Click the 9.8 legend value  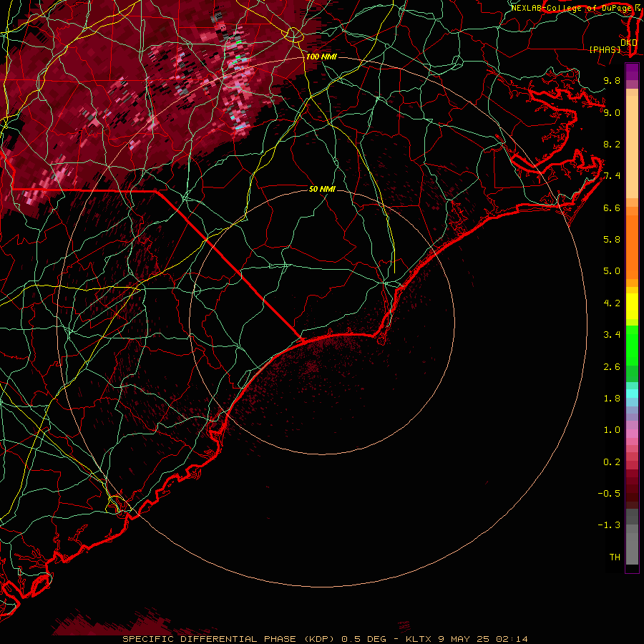pyautogui.click(x=612, y=80)
